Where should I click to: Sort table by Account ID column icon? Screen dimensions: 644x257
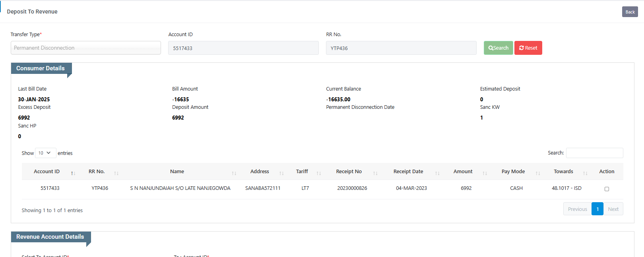point(73,173)
